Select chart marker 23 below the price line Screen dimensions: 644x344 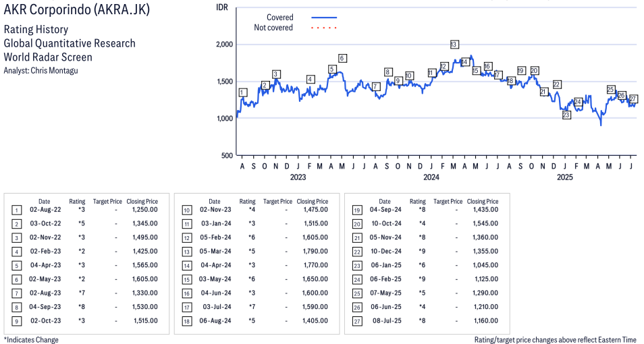pos(566,115)
